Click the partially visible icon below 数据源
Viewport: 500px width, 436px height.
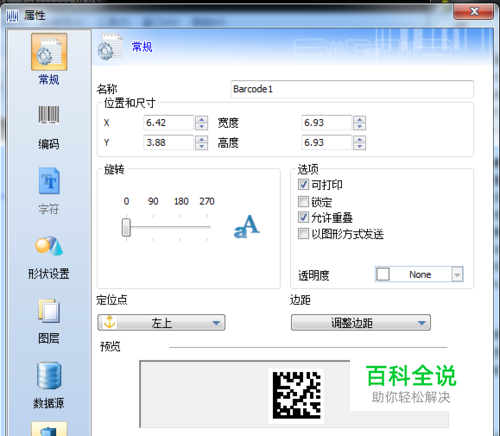click(x=49, y=429)
